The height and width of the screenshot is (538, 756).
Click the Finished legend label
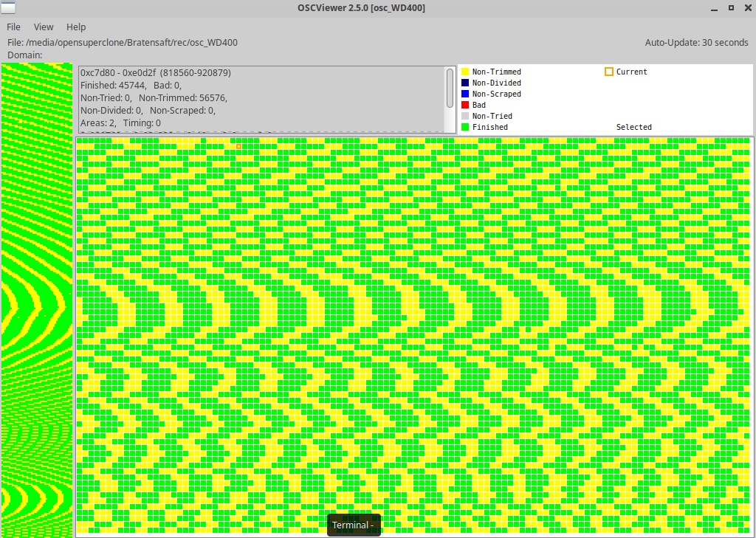(x=490, y=127)
